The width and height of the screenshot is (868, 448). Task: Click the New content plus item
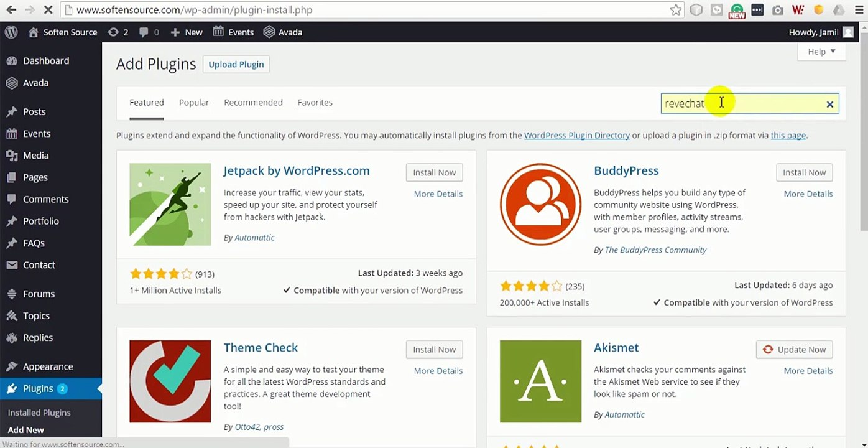(187, 32)
